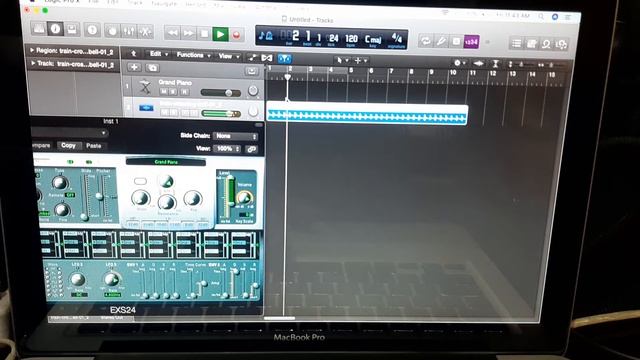Open the Side Chain None dropdown

[x=236, y=136]
